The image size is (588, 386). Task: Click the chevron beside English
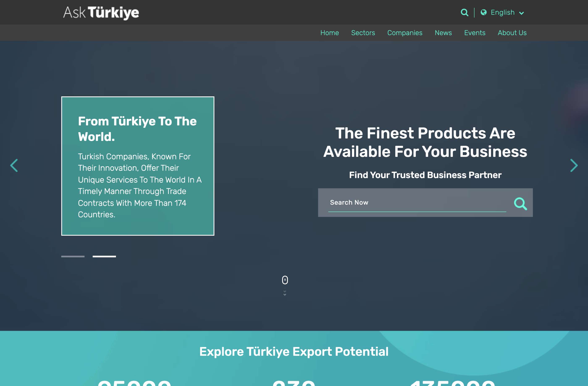point(521,13)
